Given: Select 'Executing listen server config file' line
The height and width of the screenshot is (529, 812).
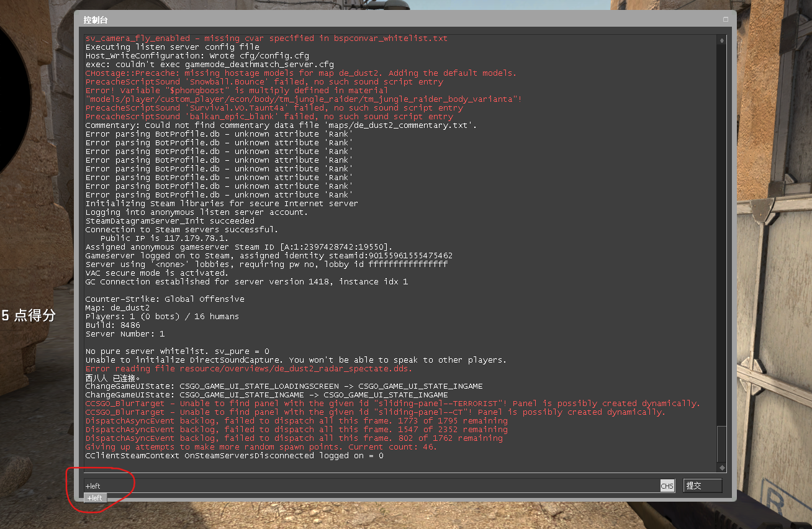Looking at the screenshot, I should point(172,47).
